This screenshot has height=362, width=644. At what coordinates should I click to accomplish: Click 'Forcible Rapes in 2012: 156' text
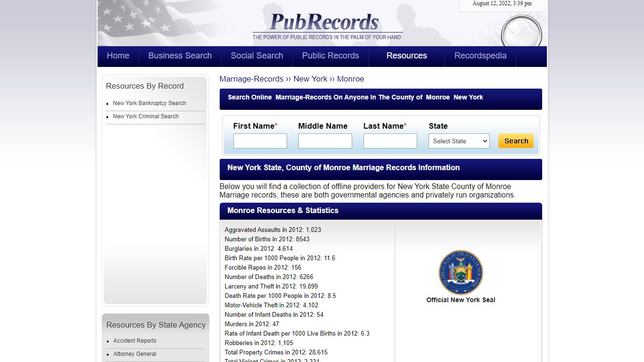[x=263, y=268]
